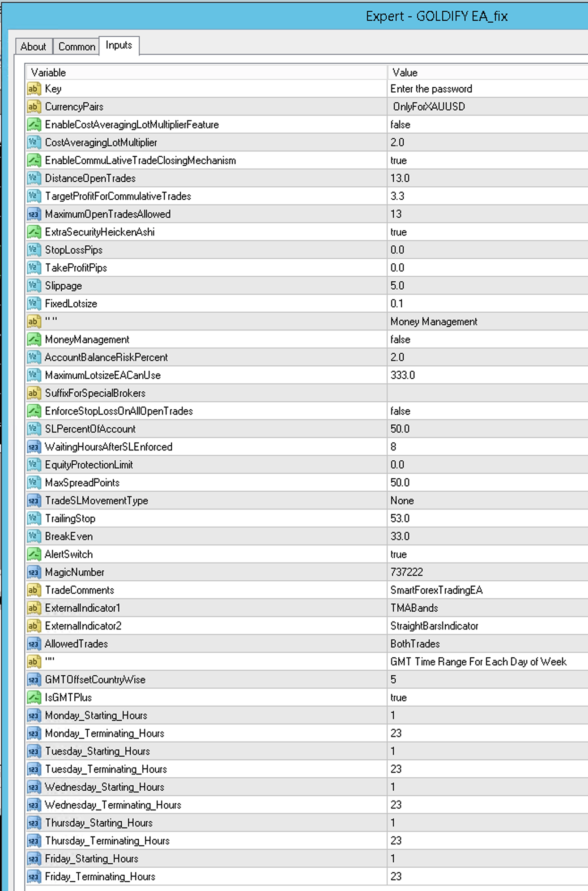Switch to the Common tab
This screenshot has height=891, width=588.
tap(77, 47)
